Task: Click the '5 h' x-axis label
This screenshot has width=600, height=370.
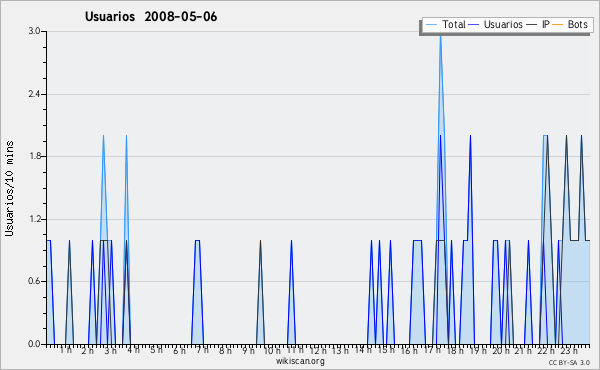Action: coord(156,350)
